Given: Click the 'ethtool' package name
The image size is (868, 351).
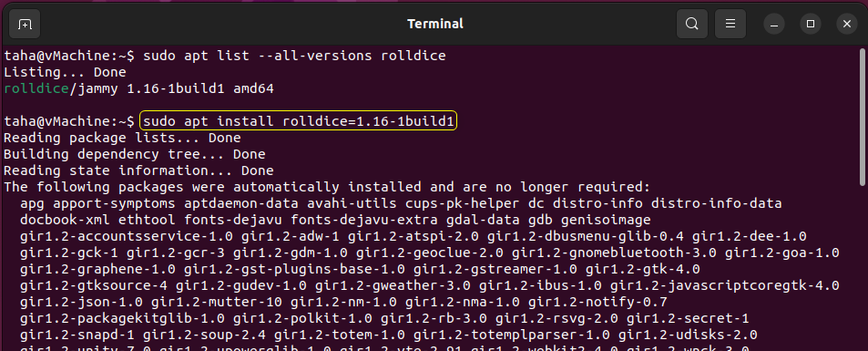Looking at the screenshot, I should click(x=147, y=219).
